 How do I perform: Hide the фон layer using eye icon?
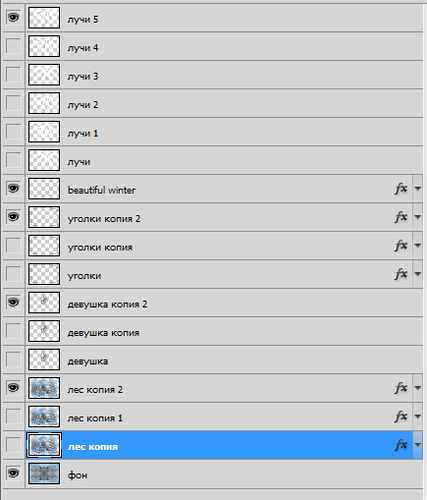pos(13,473)
